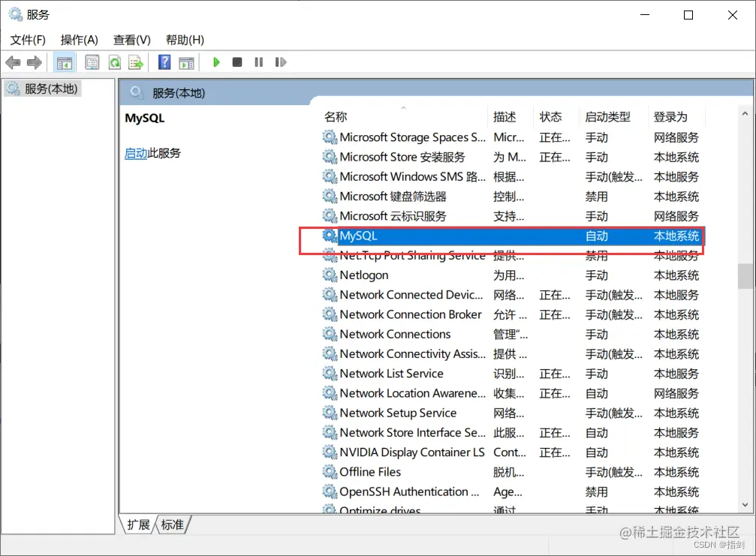Click gear icon beside NVIDIA Display Container LS

330,452
